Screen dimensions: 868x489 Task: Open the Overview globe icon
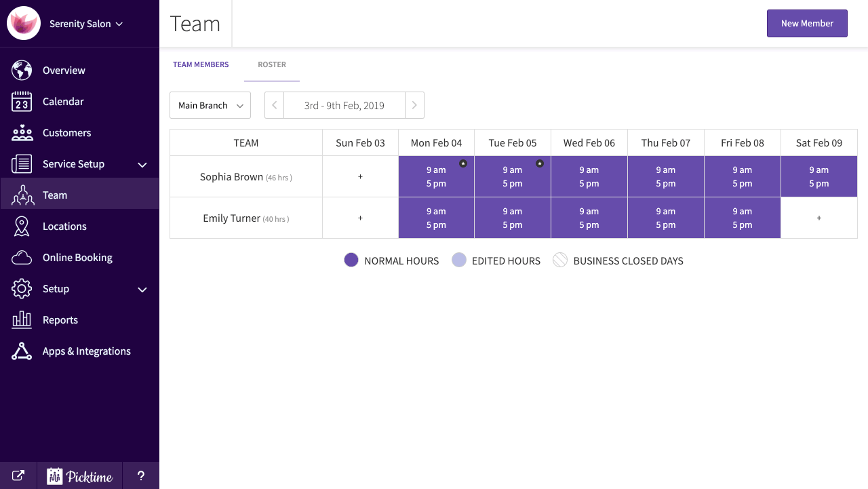(22, 71)
